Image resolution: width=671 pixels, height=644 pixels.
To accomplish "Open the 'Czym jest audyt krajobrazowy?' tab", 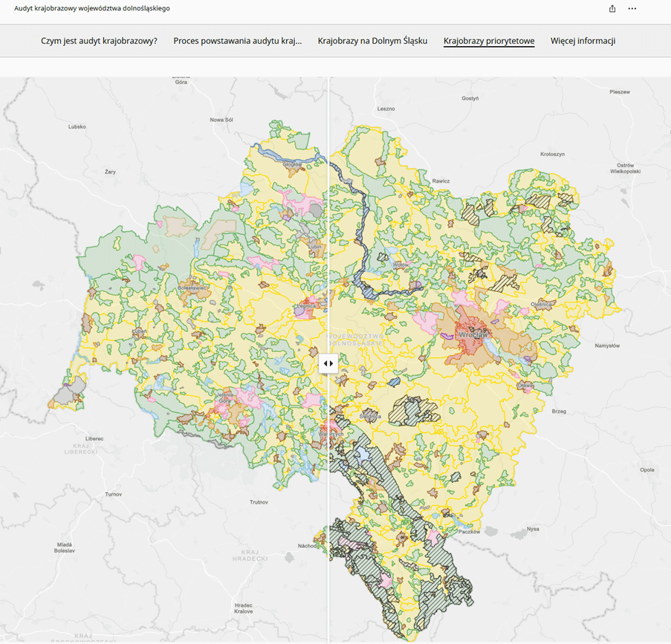I will (99, 41).
